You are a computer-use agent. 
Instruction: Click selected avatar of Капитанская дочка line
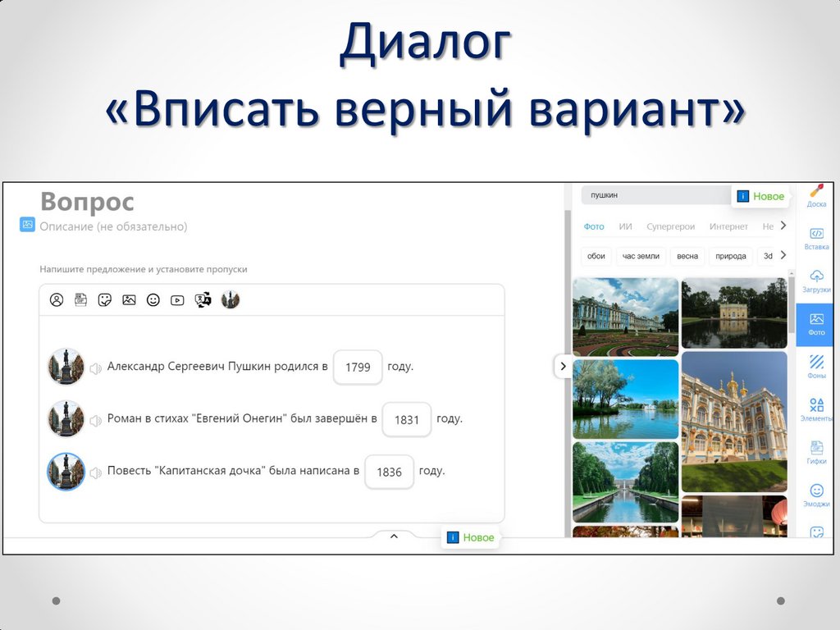click(66, 472)
